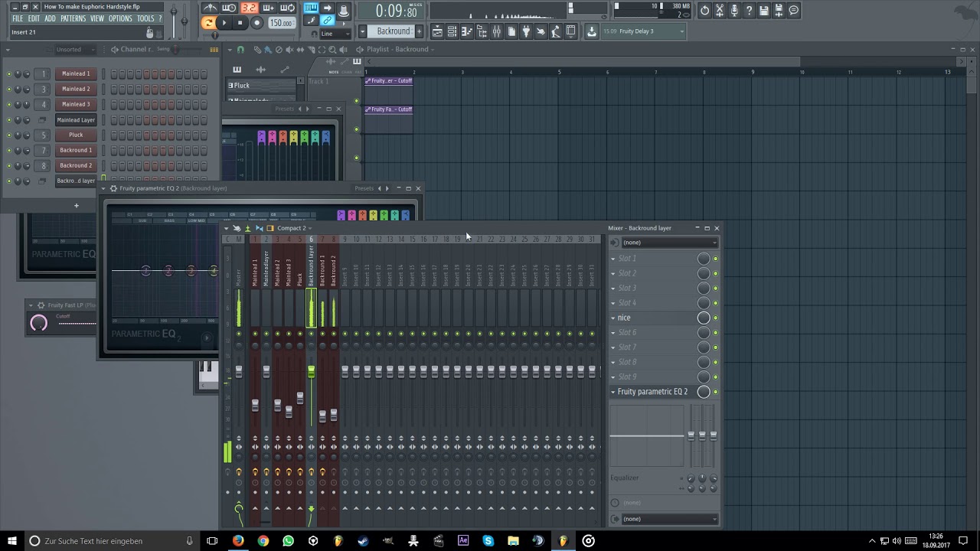Toggle the metronome icon

[x=211, y=8]
